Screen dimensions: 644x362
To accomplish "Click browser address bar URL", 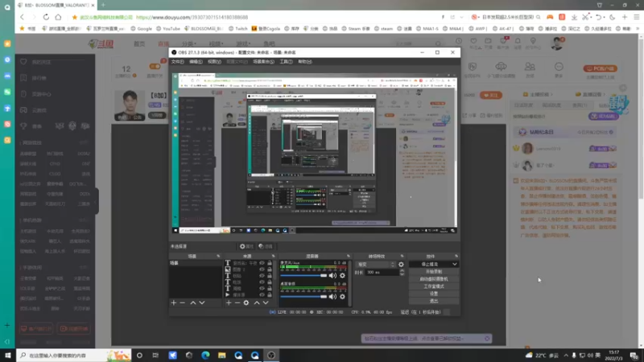I will point(192,17).
